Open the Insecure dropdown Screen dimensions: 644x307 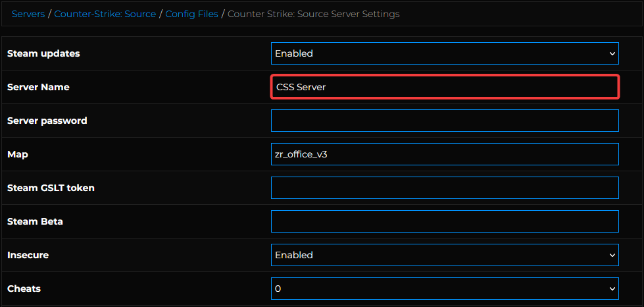pyautogui.click(x=445, y=255)
